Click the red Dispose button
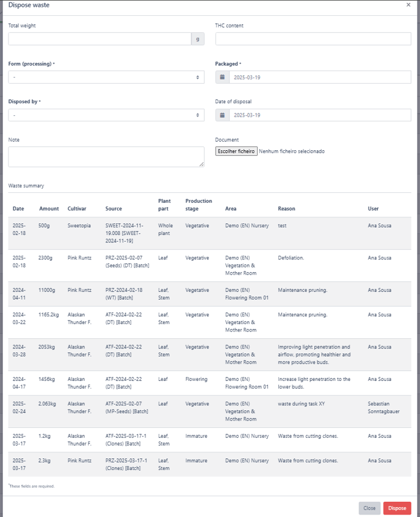Image resolution: width=420 pixels, height=517 pixels. click(397, 508)
